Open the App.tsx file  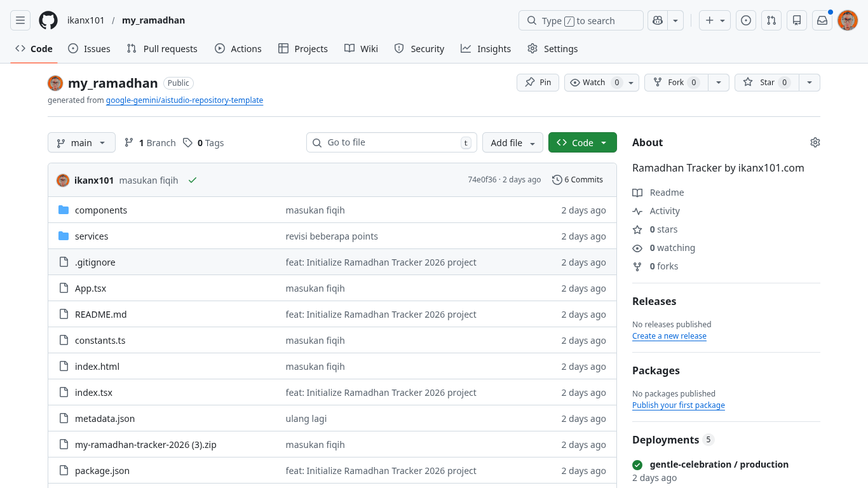[x=90, y=288]
